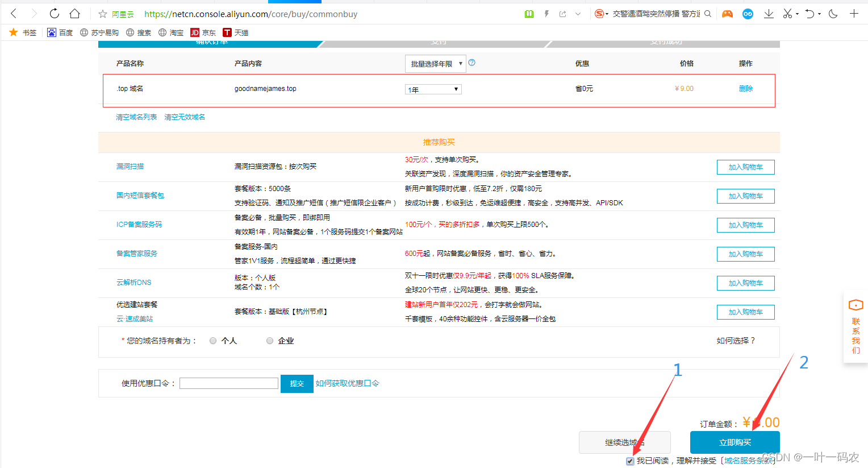Add 优选建站套餐 to cart

click(x=746, y=312)
